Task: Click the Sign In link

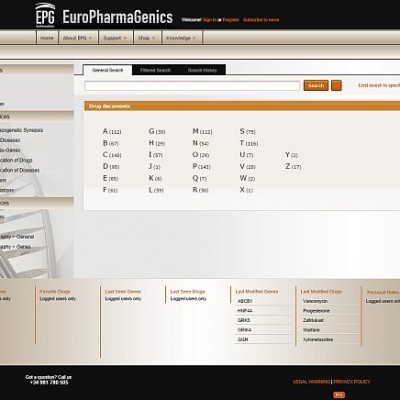Action: click(209, 20)
